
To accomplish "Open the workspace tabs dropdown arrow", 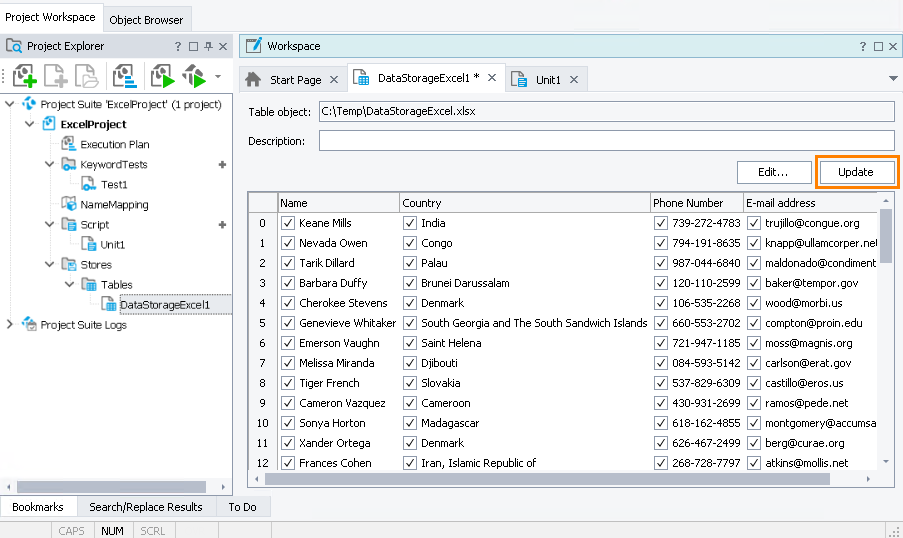I will click(892, 78).
